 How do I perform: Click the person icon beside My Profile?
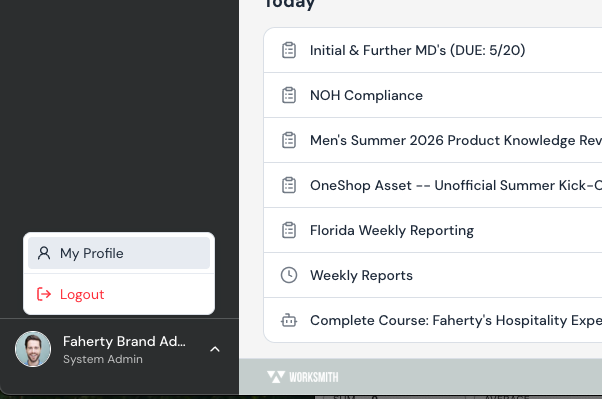44,253
